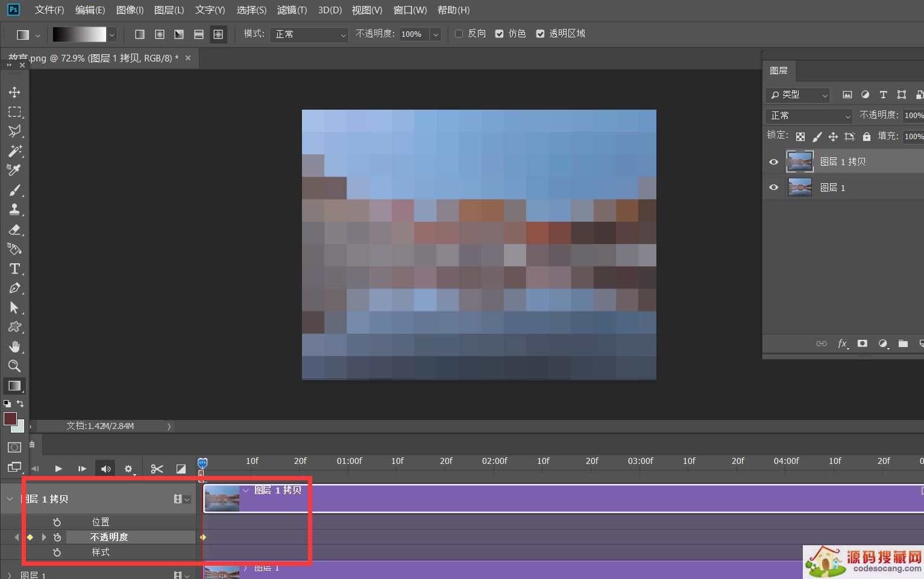Viewport: 924px width, 579px height.
Task: Split clip at playhead with scissors
Action: click(x=157, y=469)
